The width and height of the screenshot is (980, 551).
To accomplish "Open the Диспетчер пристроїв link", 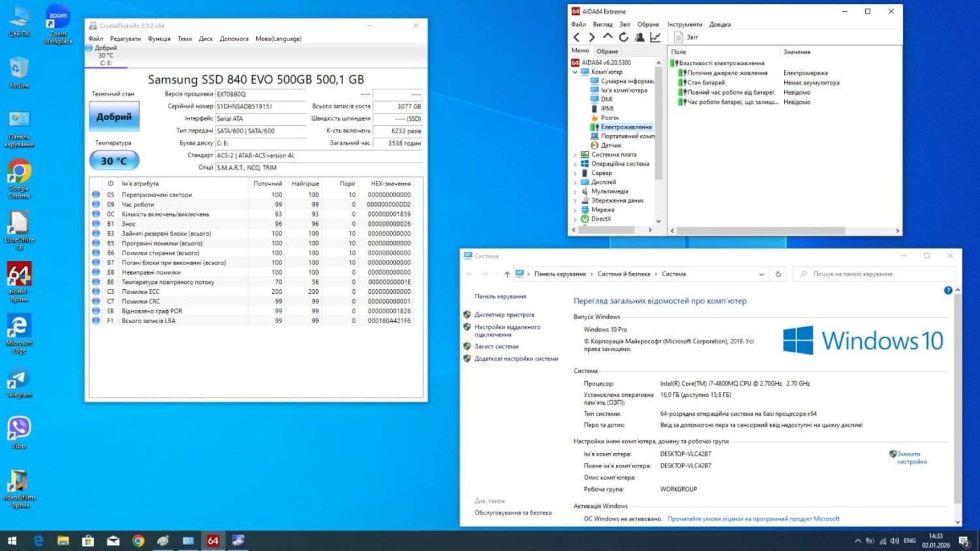I will (504, 315).
